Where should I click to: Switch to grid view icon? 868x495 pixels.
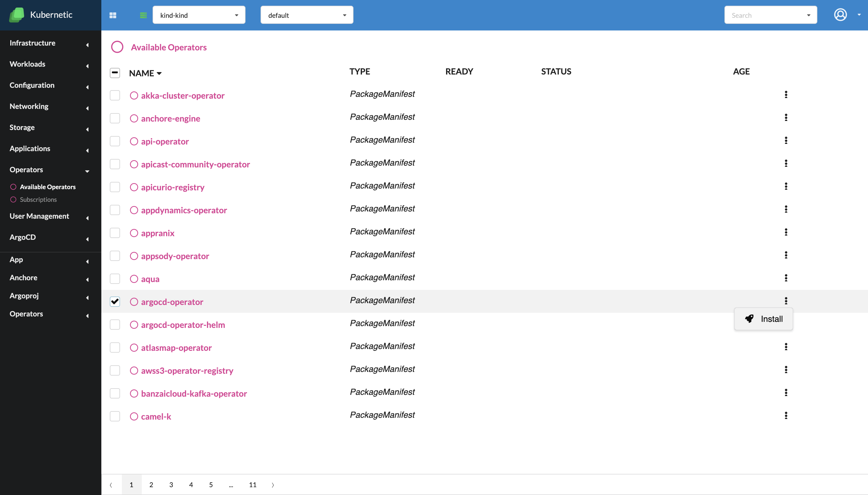pyautogui.click(x=113, y=15)
